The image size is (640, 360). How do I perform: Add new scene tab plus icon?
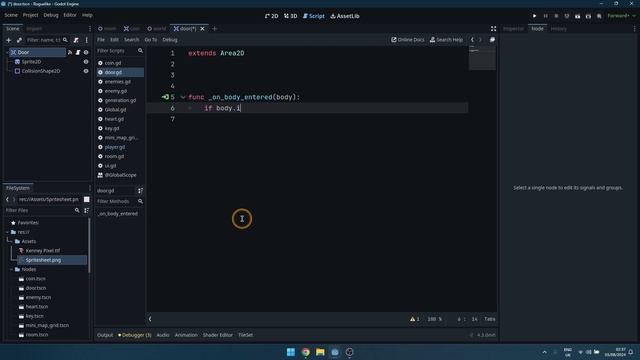(x=215, y=29)
